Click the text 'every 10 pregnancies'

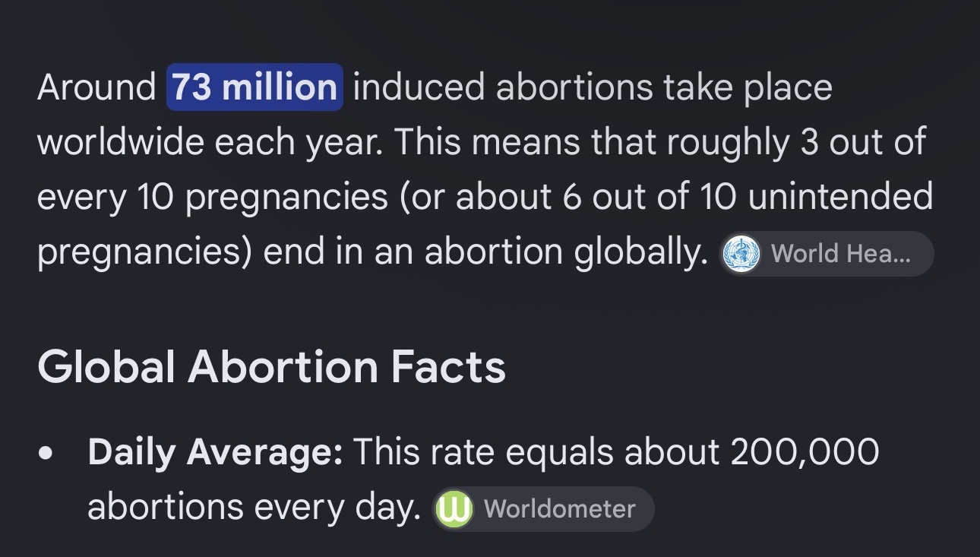[x=213, y=199]
